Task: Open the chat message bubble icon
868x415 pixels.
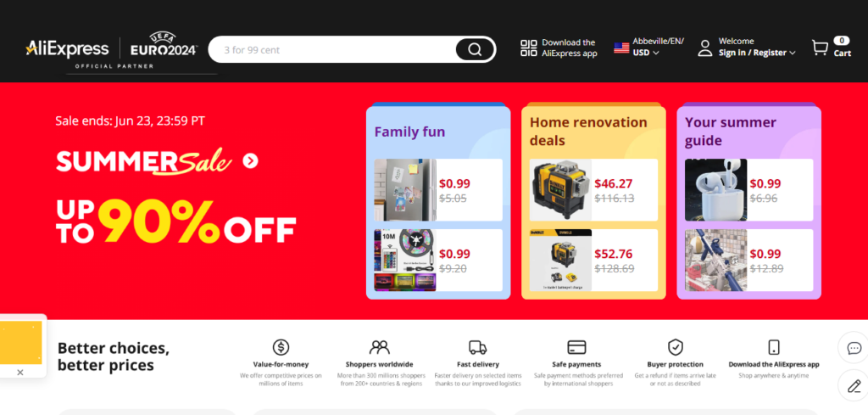Action: tap(854, 348)
